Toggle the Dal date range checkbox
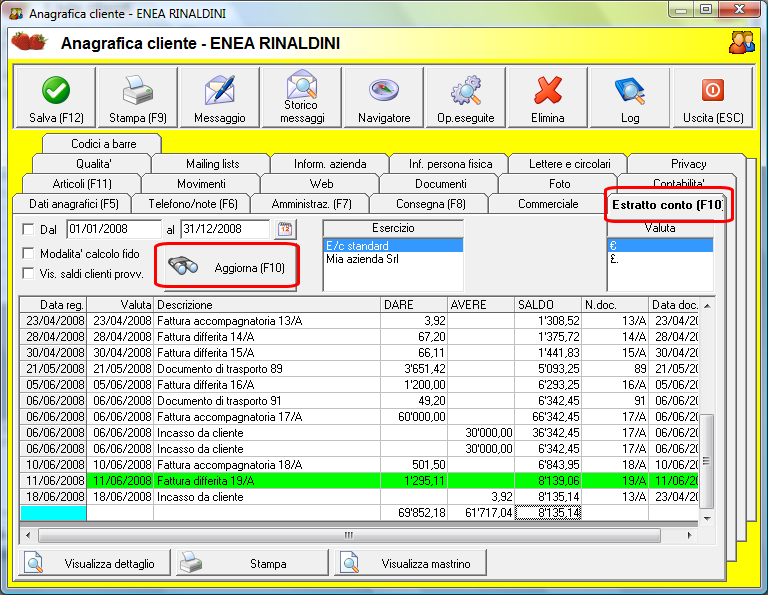Image resolution: width=768 pixels, height=595 pixels. 28,229
